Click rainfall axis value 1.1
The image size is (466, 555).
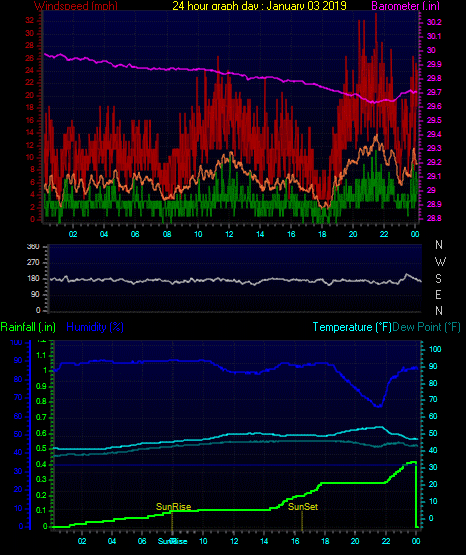click(x=42, y=355)
